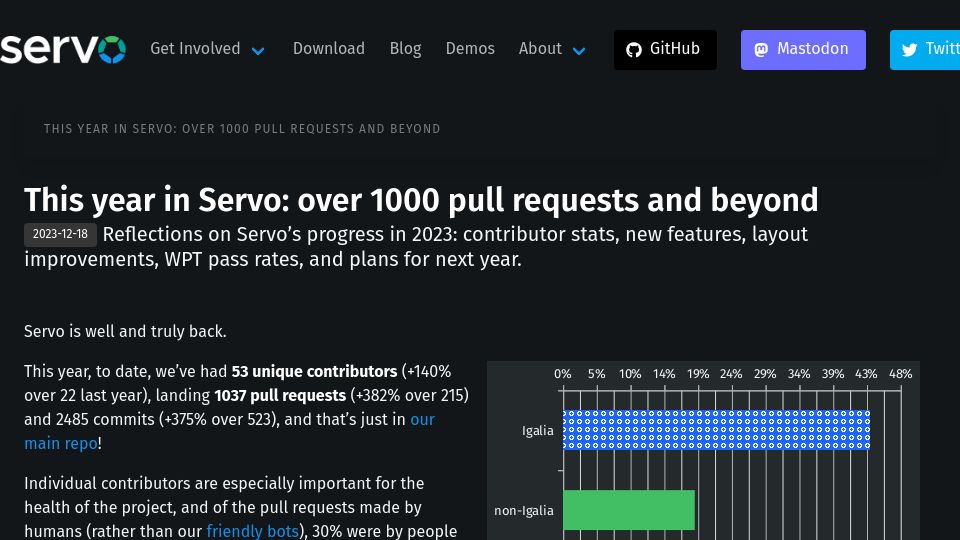Click the dotted blue Igalia chart bar
The width and height of the screenshot is (960, 540).
tap(716, 430)
